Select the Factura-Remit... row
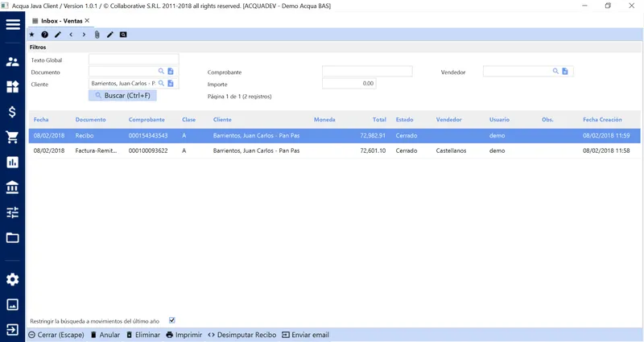 (x=334, y=150)
